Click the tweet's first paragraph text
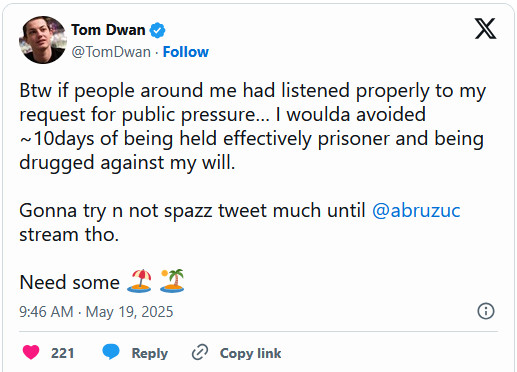The image size is (517, 372). 252,127
